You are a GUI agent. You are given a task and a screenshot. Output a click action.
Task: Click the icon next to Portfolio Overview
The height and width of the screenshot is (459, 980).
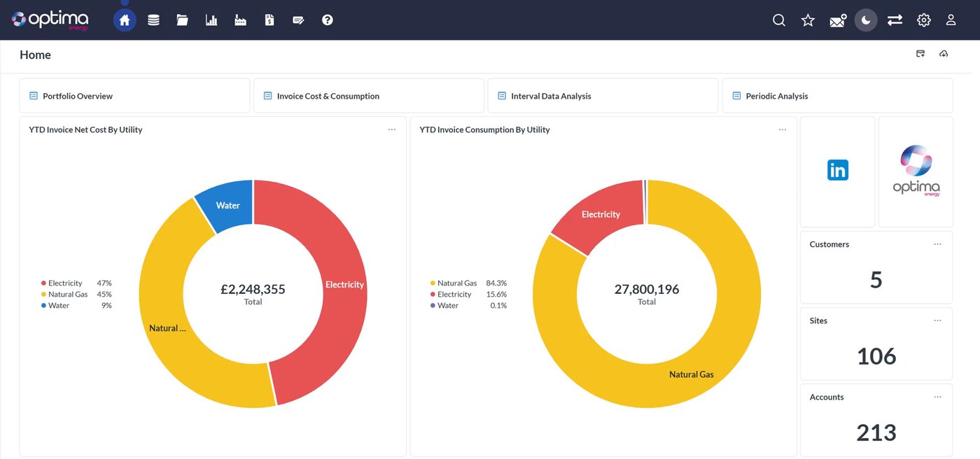coord(34,96)
